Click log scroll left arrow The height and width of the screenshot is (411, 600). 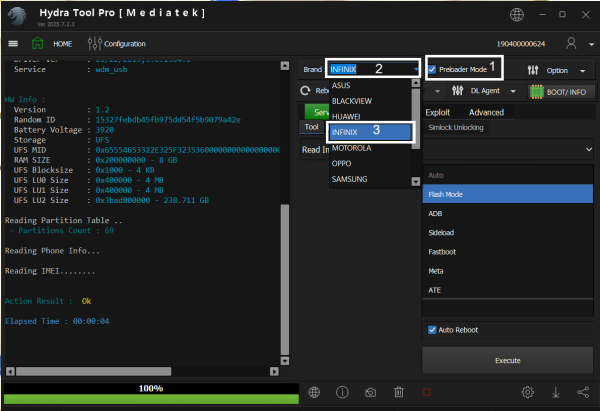tap(10, 371)
